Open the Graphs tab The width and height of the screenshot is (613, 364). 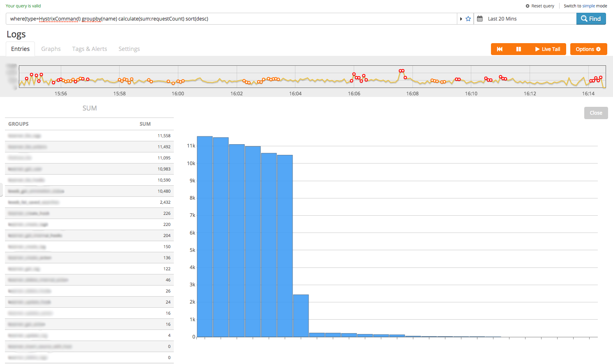[51, 49]
